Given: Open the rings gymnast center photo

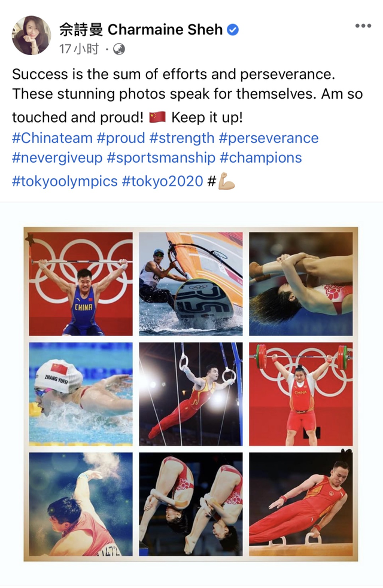Looking at the screenshot, I should click(191, 394).
